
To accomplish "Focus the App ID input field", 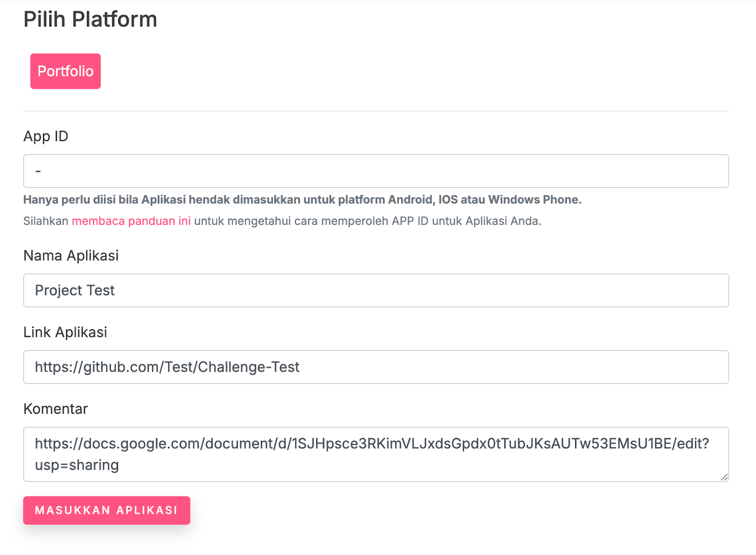I will [376, 171].
